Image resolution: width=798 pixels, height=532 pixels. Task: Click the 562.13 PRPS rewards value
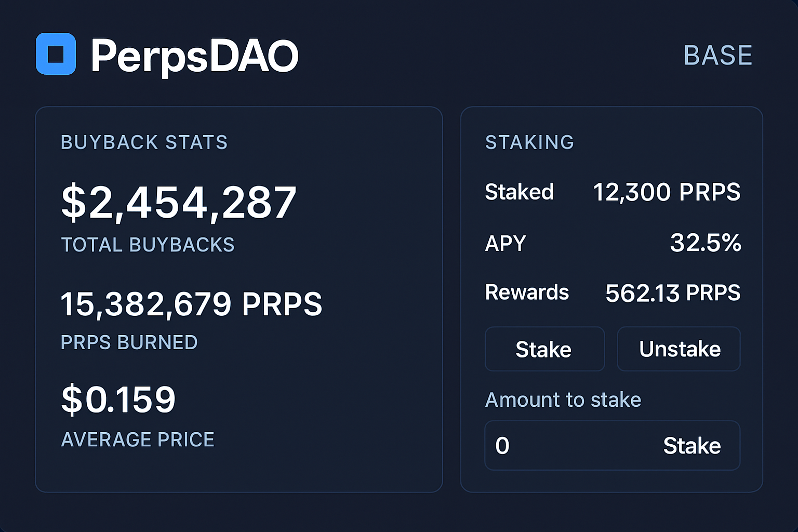[673, 293]
